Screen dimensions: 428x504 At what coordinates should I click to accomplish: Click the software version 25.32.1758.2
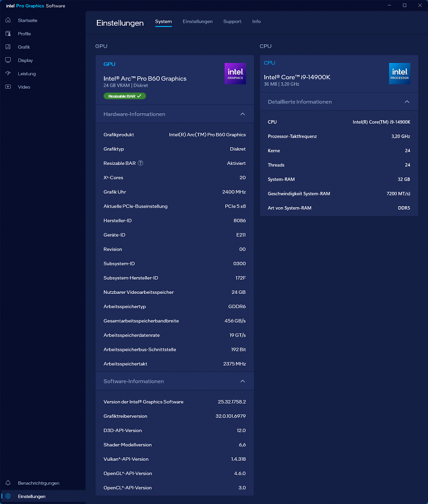point(232,402)
